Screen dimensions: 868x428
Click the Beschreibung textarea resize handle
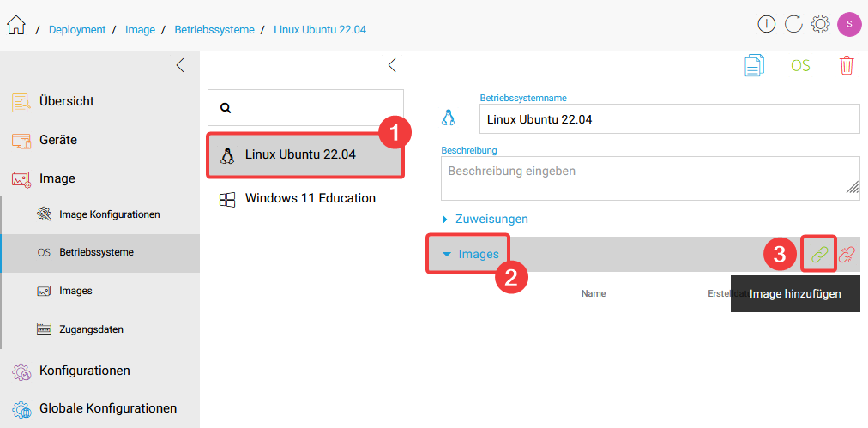[x=853, y=187]
